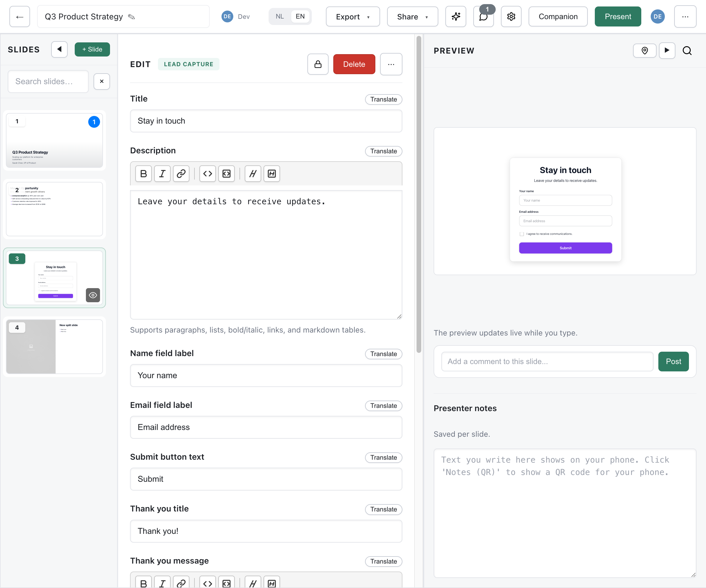706x588 pixels.
Task: Switch language to NL
Action: [279, 16]
